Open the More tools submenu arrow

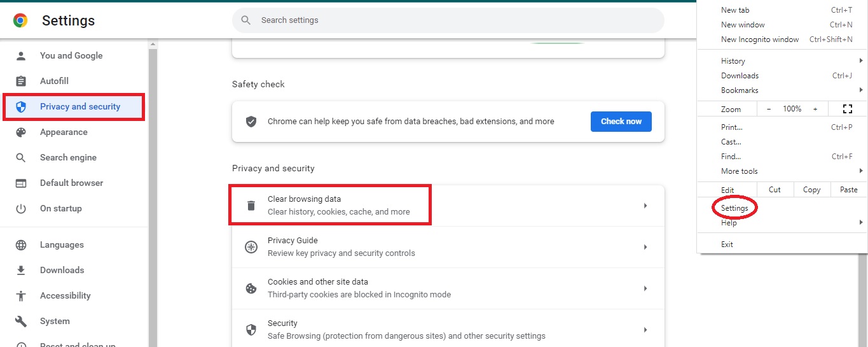point(861,171)
